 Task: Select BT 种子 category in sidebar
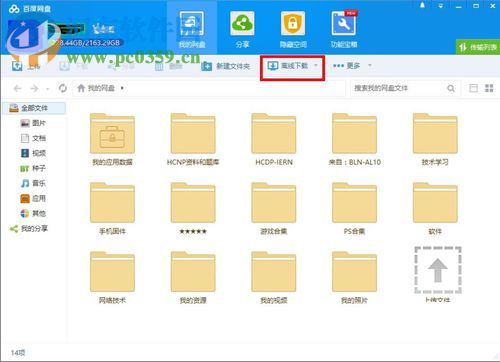point(33,168)
